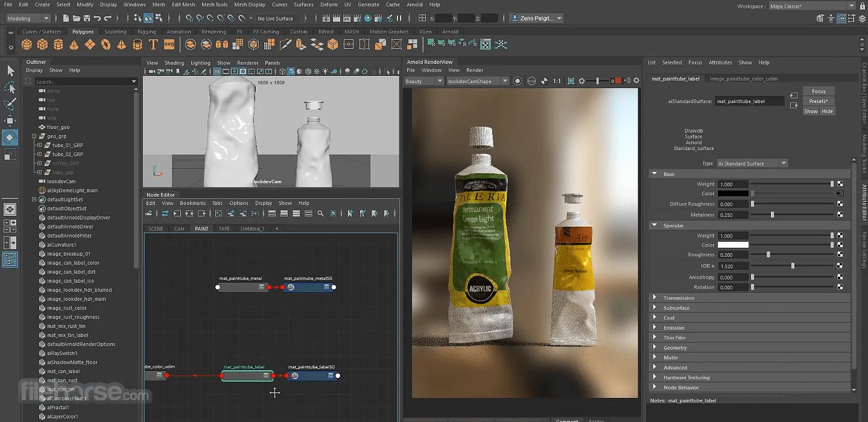Open the Ai Standard Surface type dropdown

tap(752, 163)
